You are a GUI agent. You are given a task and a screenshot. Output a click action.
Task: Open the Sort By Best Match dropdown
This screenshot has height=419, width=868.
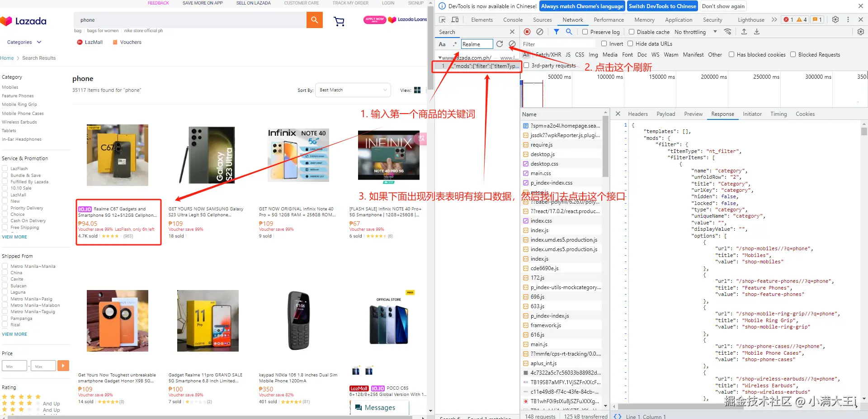pyautogui.click(x=353, y=90)
